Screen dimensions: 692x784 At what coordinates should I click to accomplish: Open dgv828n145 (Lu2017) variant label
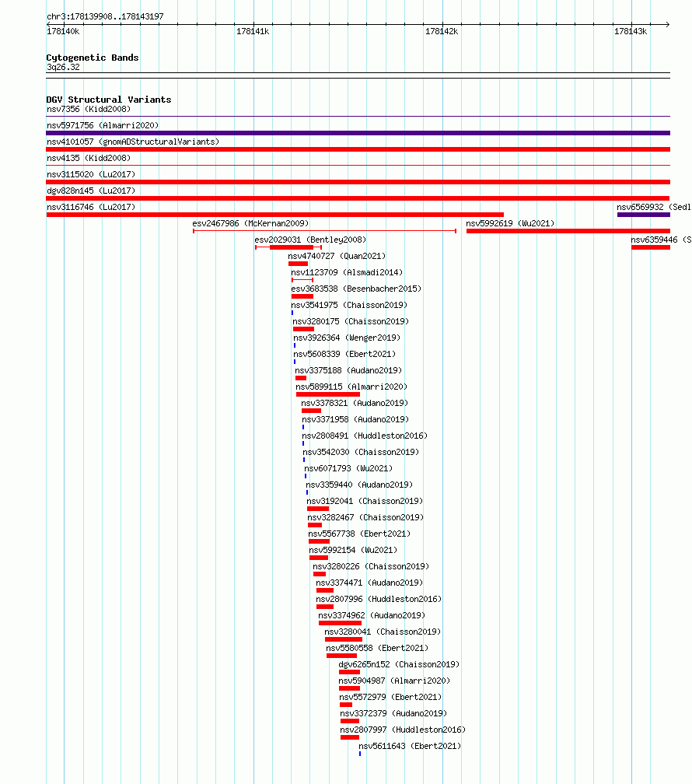(91, 191)
